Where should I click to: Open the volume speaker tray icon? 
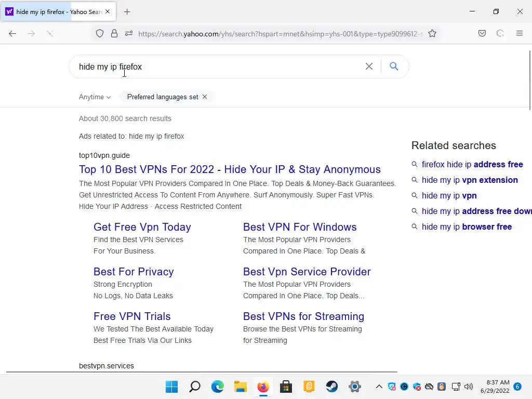coord(469,387)
